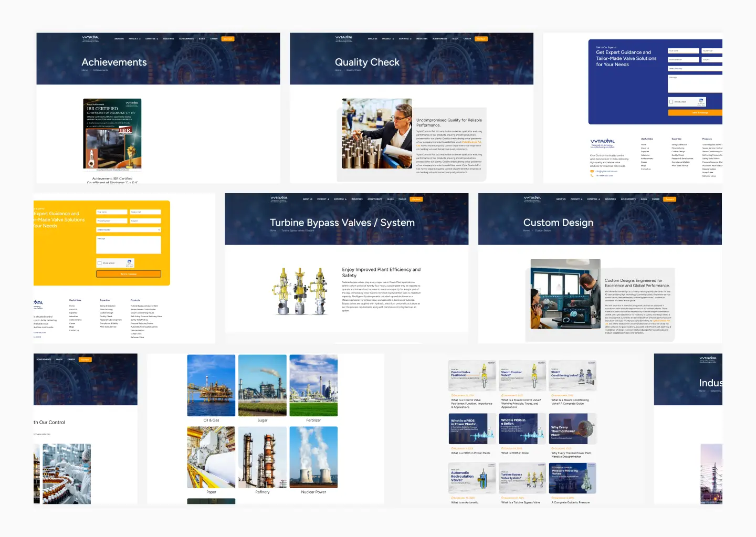Click the Message text area in yellow form

129,245
